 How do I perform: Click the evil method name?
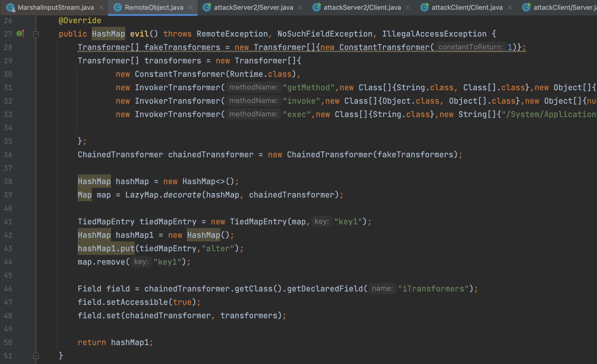(x=139, y=34)
